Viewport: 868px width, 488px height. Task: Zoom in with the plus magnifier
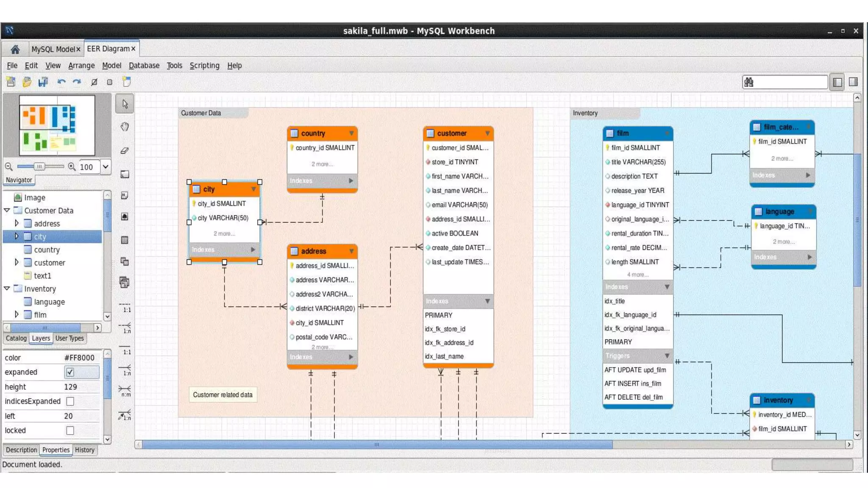(72, 166)
